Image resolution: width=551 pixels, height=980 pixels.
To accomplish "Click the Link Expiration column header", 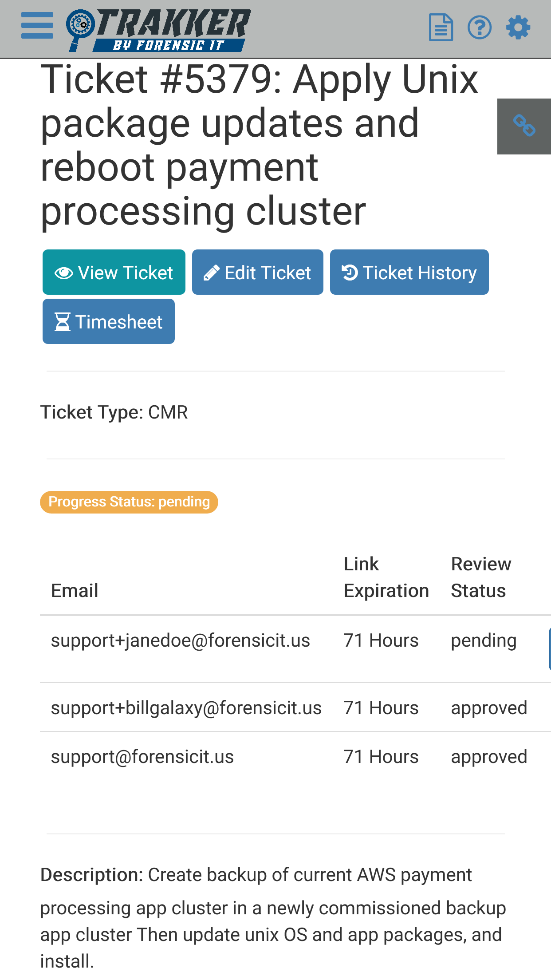I will click(x=386, y=577).
